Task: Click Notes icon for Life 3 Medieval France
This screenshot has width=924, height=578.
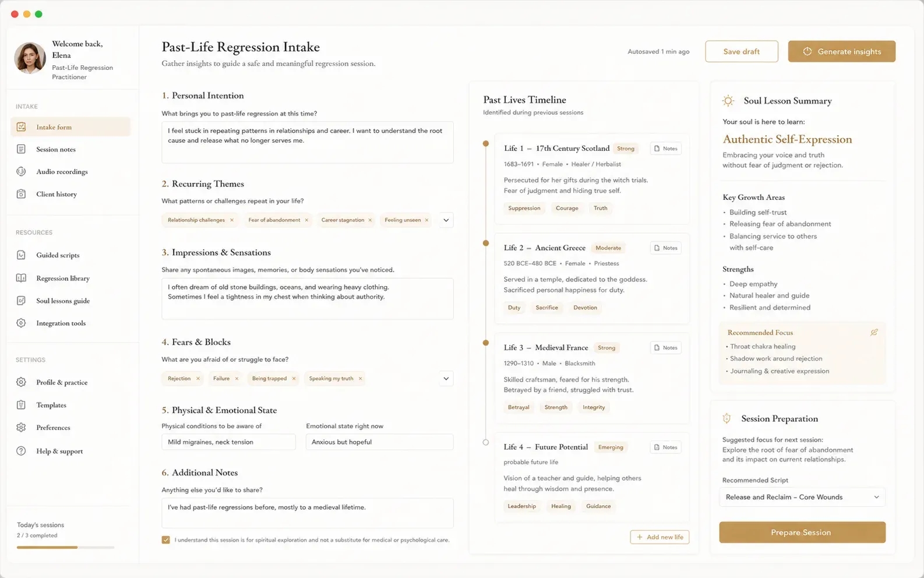Action: coord(657,348)
